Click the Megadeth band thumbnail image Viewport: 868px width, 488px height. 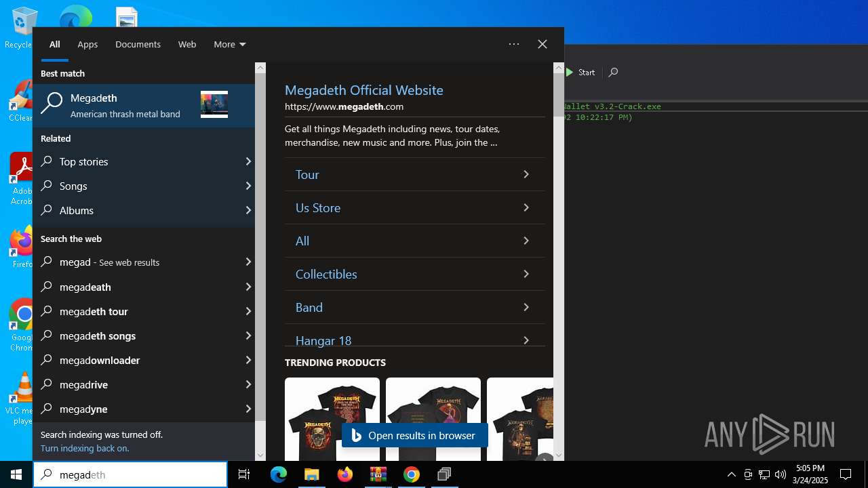pos(214,104)
